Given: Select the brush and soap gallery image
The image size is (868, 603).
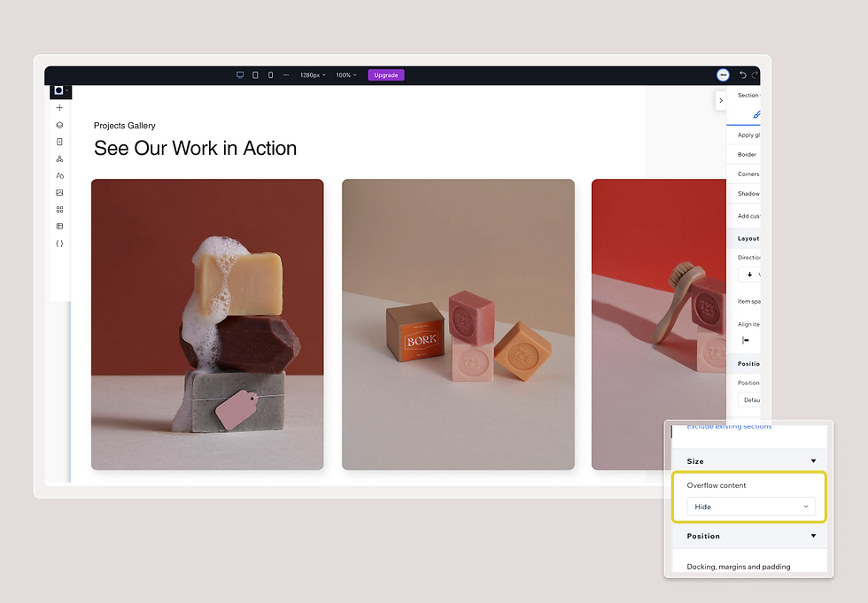Looking at the screenshot, I should pyautogui.click(x=659, y=325).
